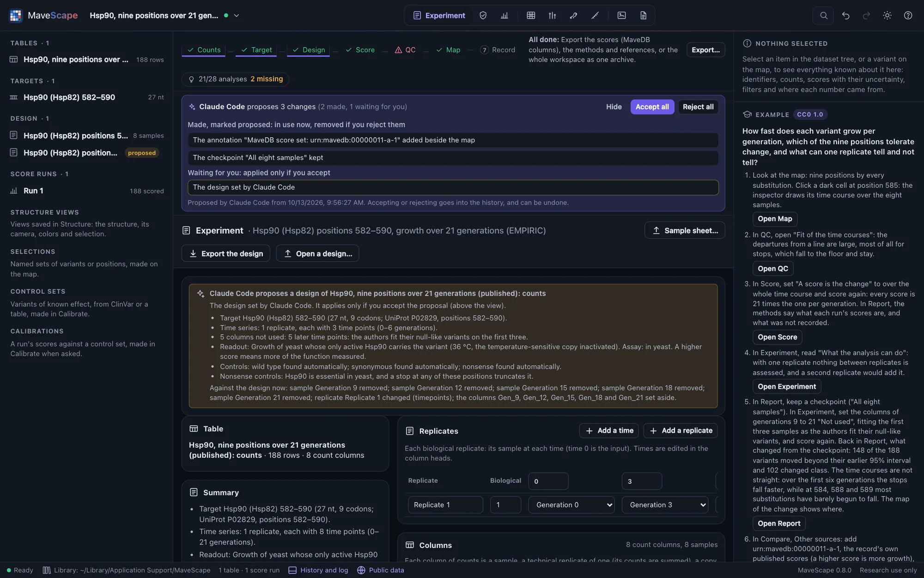Edit the Replicate 1 name field
Screen dimensions: 924x578
click(x=445, y=505)
